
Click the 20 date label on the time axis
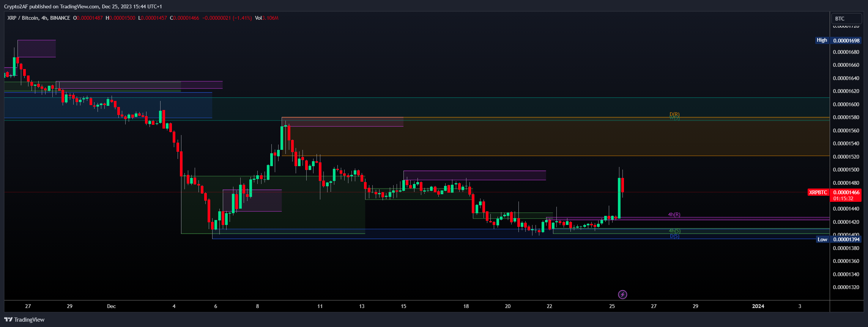pyautogui.click(x=508, y=306)
